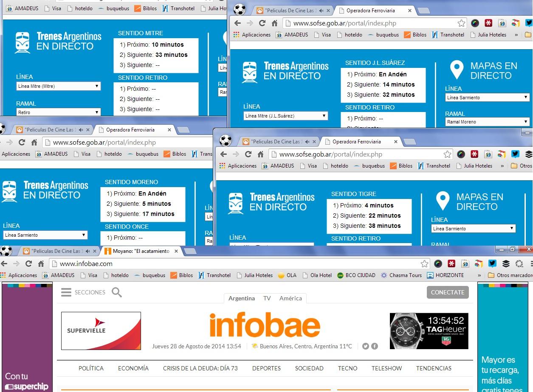This screenshot has width=533, height=392.
Task: Open maps Línea Sarmiento dropdown, J.L.Suárez window
Action: tap(487, 98)
